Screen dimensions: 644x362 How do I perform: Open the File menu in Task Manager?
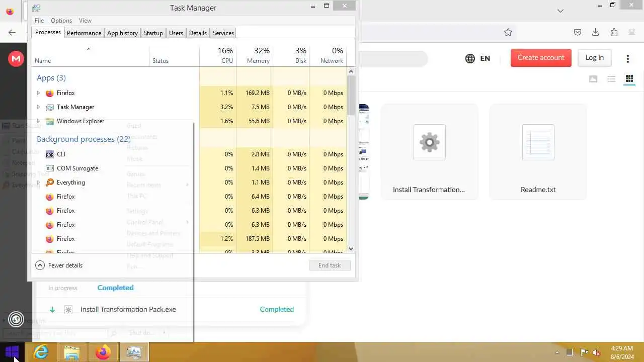pyautogui.click(x=39, y=21)
